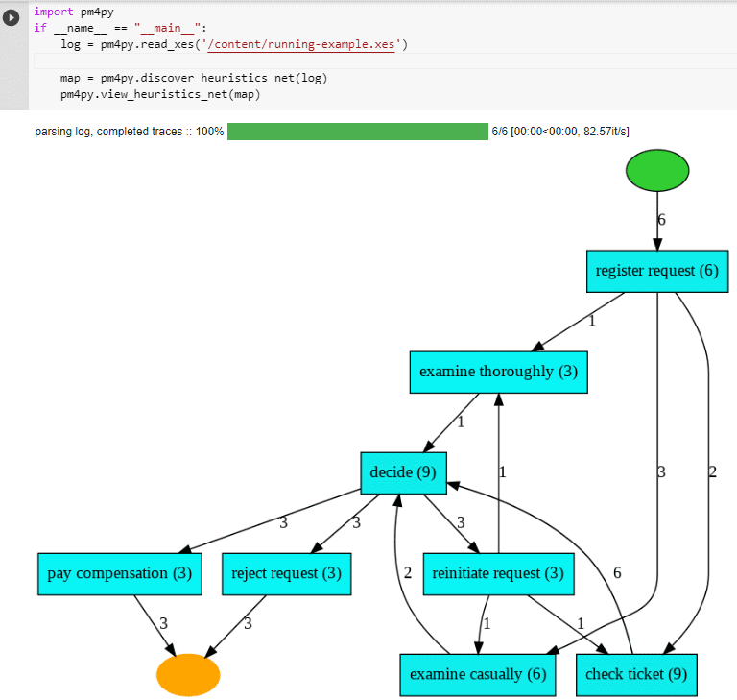Click the '6/6 [00:00<00:00, 82.57it/s]' text

[560, 132]
